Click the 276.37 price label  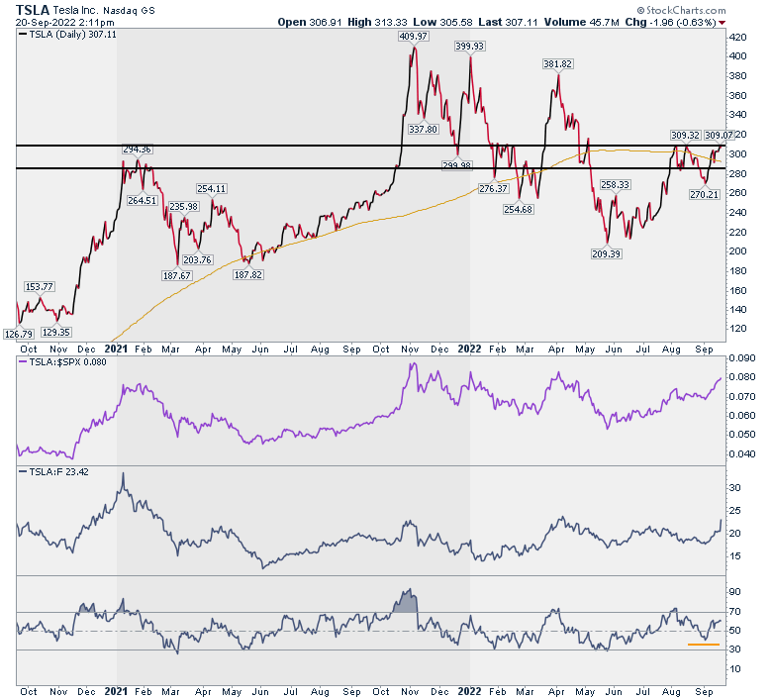pos(493,189)
